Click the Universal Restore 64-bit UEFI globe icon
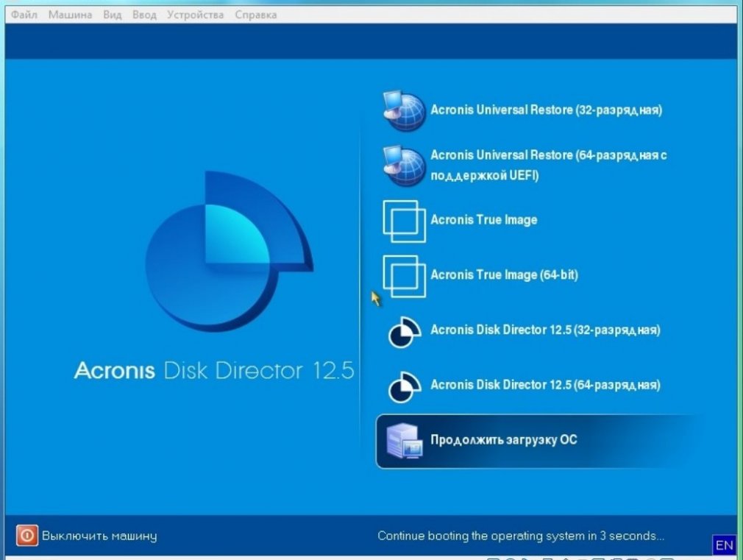This screenshot has height=560, width=743. pyautogui.click(x=404, y=166)
